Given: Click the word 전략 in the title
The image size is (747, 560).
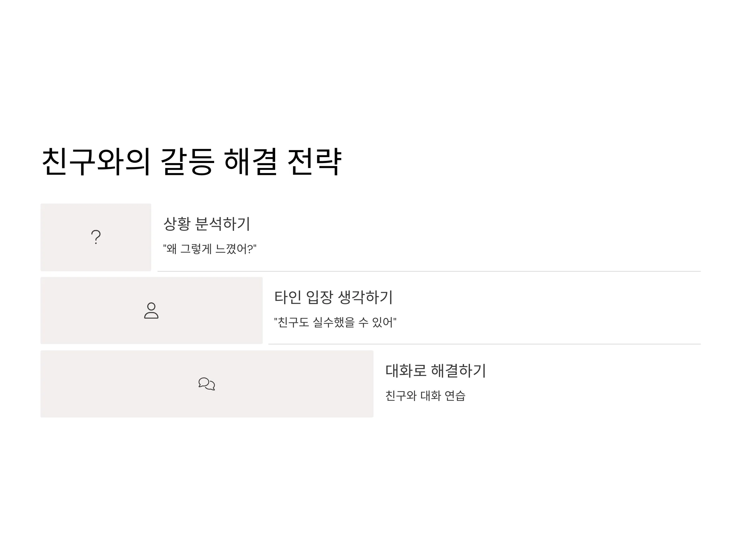Looking at the screenshot, I should click(314, 161).
